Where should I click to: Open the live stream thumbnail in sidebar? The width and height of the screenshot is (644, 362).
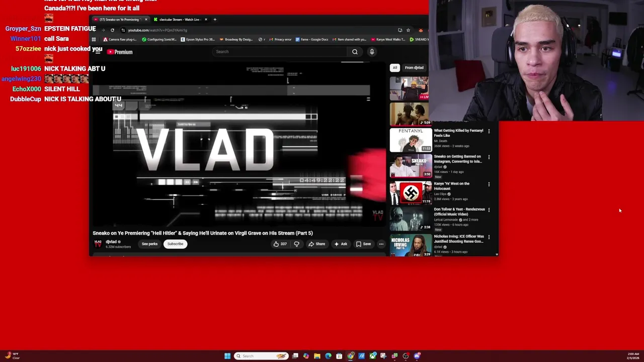pos(409,88)
